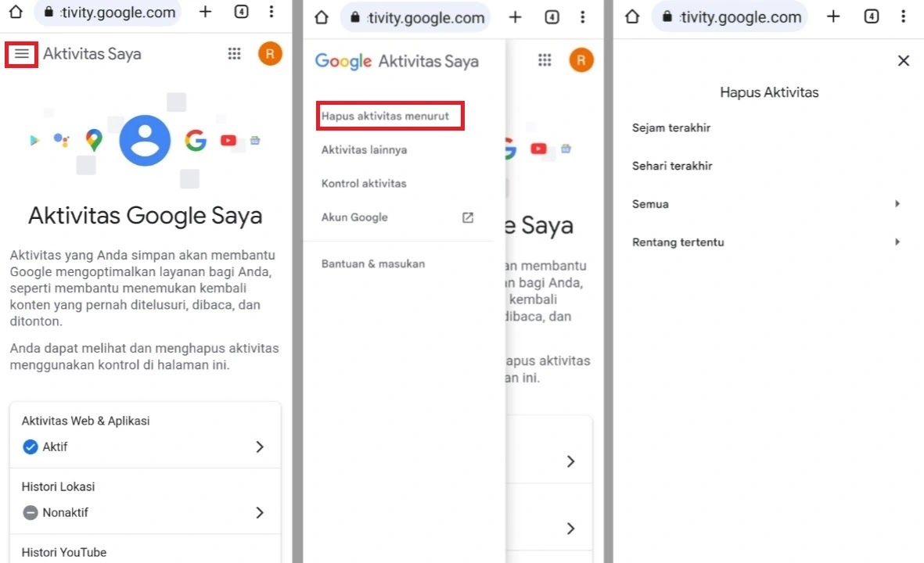Close the Hapus Aktivitas panel with X
The image size is (924, 563).
tap(904, 61)
